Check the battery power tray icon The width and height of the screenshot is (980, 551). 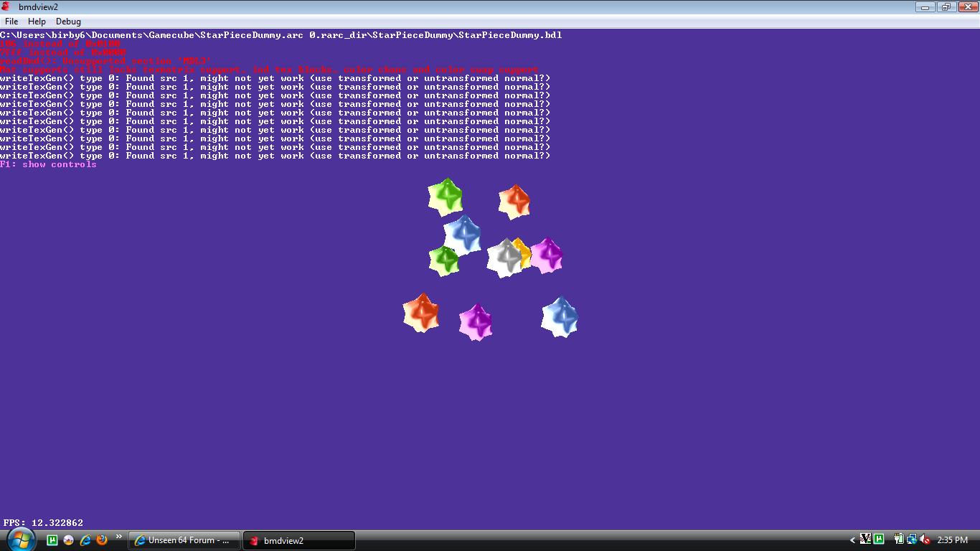click(899, 539)
